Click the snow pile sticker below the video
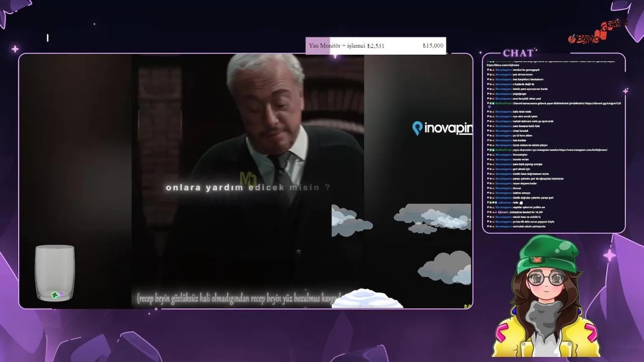The width and height of the screenshot is (644, 362). click(x=367, y=299)
